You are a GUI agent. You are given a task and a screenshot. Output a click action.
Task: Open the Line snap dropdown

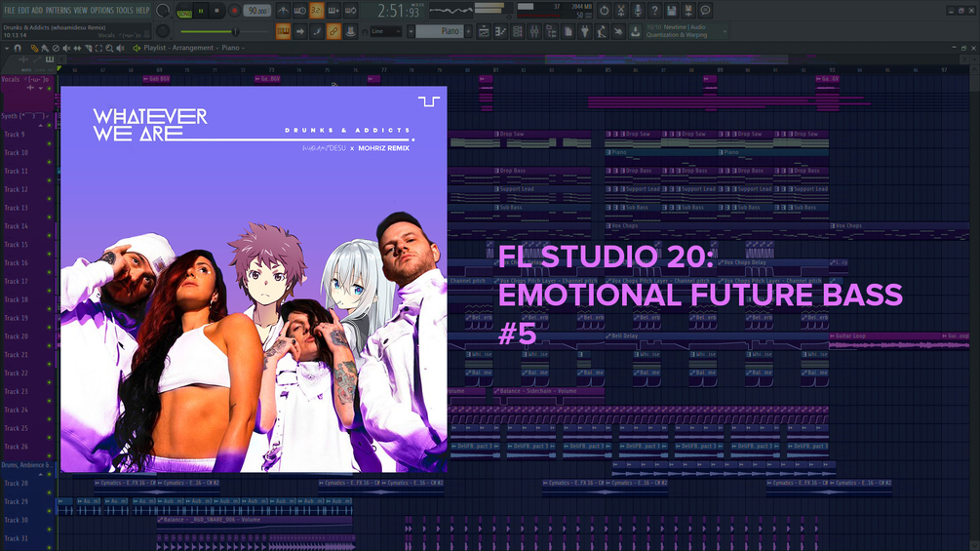[385, 31]
